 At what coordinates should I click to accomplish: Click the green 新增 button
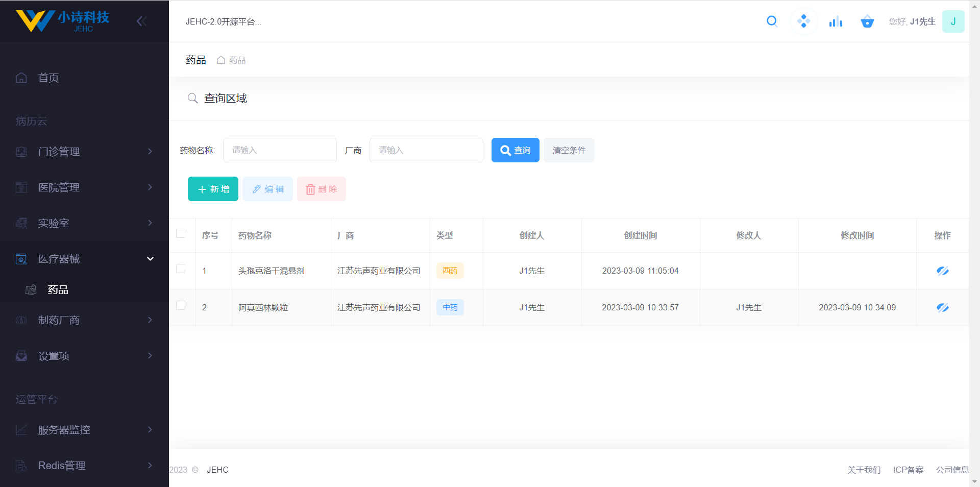tap(213, 189)
